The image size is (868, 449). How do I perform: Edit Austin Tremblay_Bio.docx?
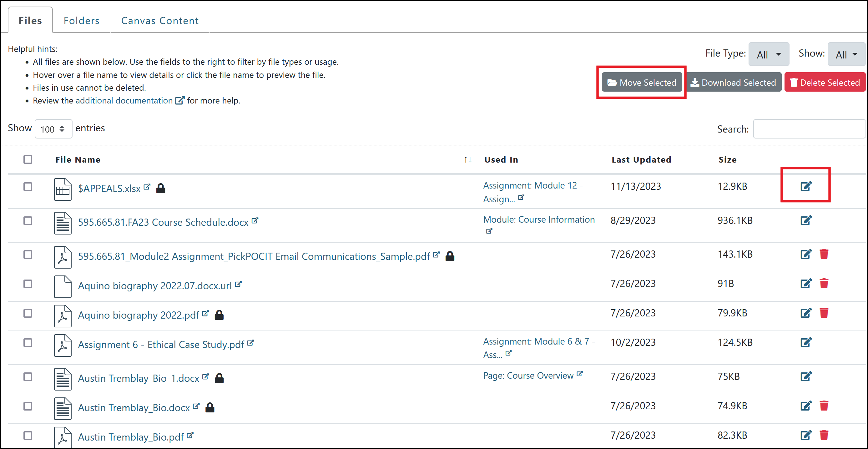point(806,406)
